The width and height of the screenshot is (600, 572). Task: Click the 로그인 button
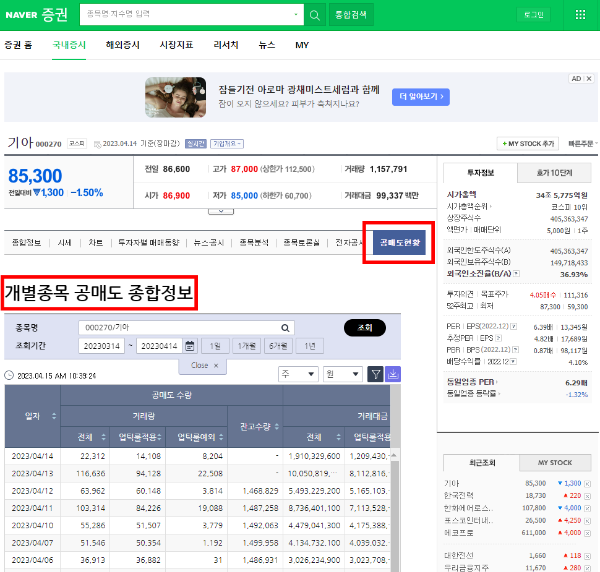tap(533, 15)
